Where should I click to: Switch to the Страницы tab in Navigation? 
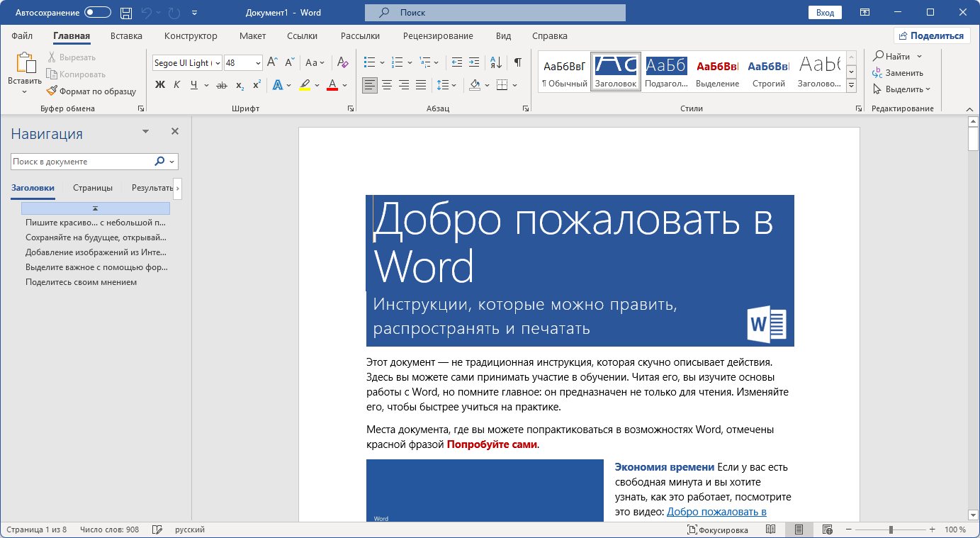coord(93,188)
